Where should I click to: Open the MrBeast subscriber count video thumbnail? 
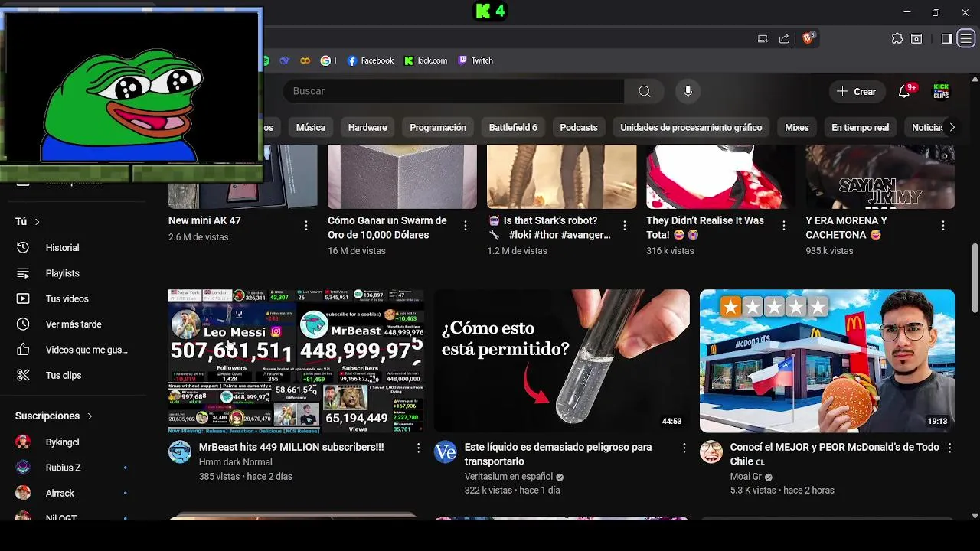pyautogui.click(x=296, y=361)
